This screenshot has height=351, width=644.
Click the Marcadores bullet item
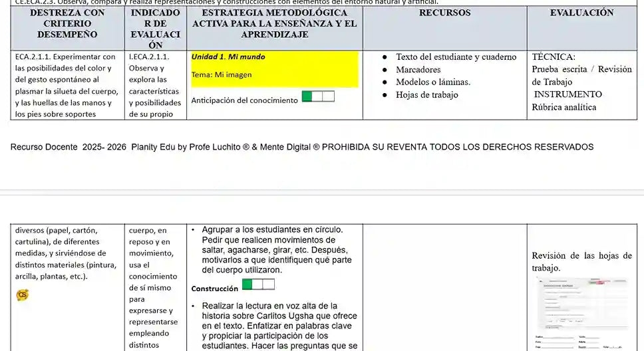click(x=418, y=70)
